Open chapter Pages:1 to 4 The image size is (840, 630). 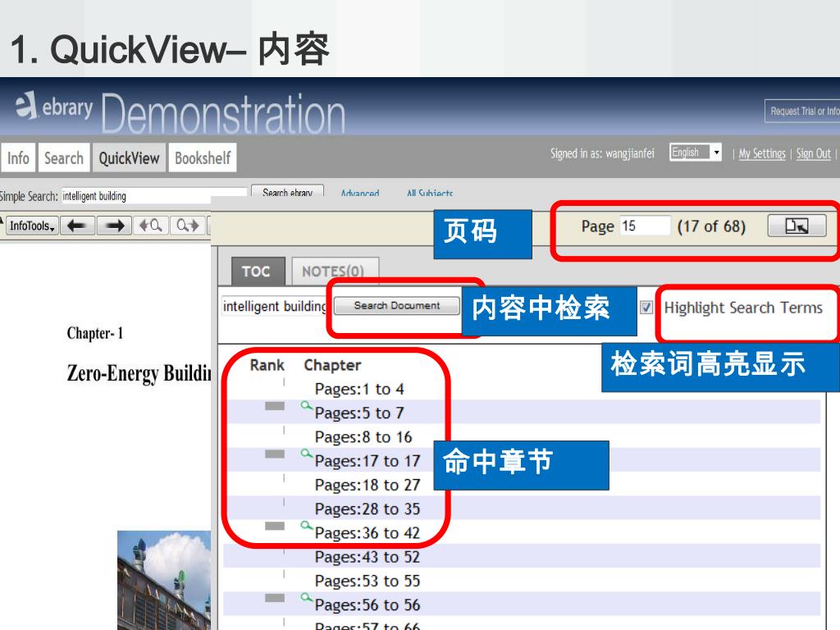coord(359,389)
